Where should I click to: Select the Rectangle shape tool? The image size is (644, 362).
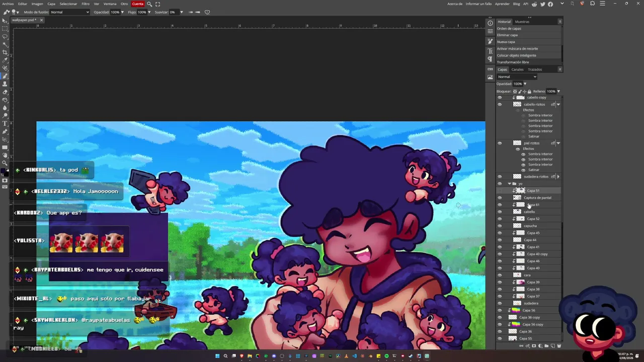click(x=5, y=147)
